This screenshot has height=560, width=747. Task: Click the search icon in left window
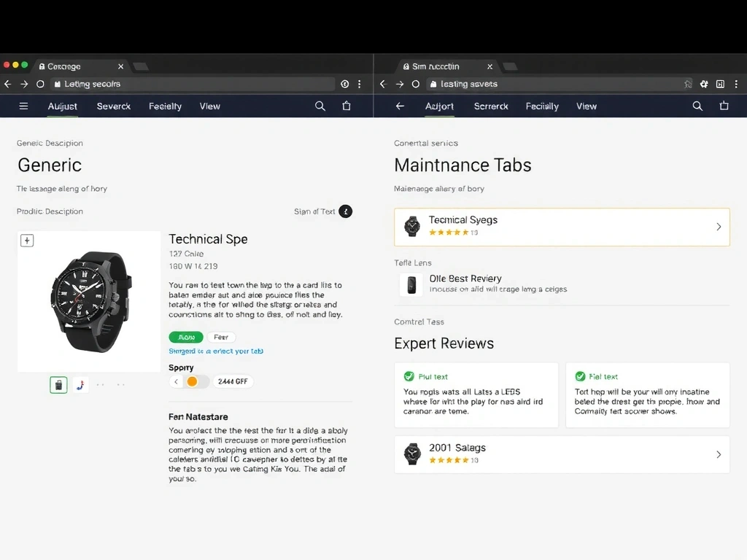point(320,106)
